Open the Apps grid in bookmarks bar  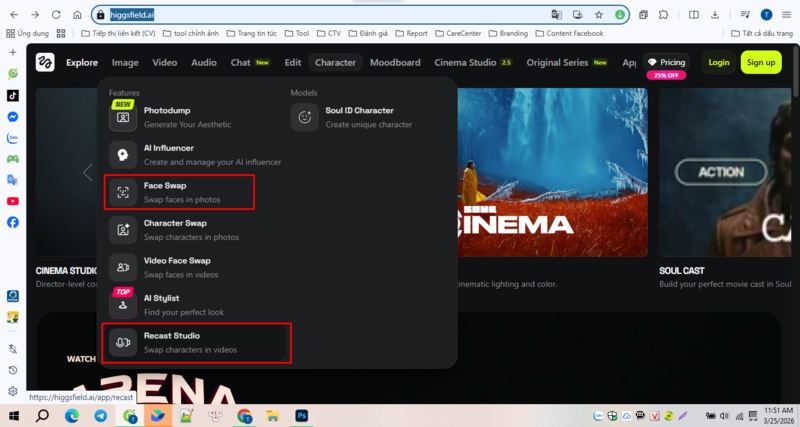pyautogui.click(x=28, y=34)
